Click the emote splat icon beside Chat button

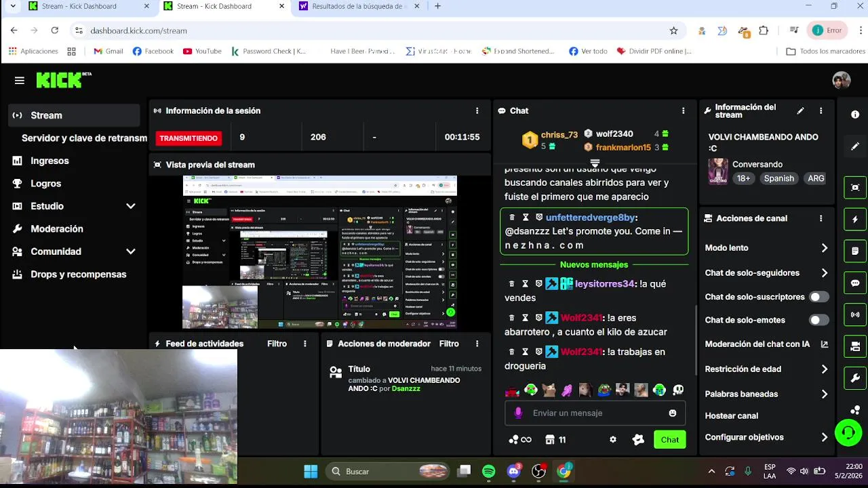click(638, 439)
